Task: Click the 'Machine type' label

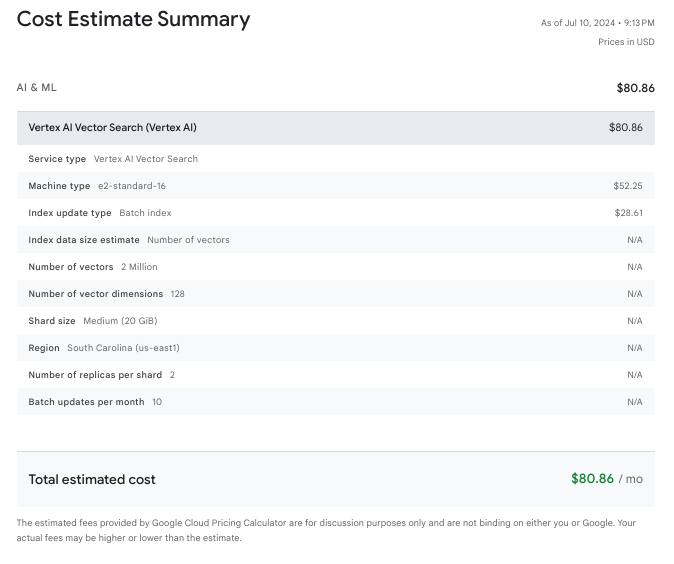Action: click(x=59, y=186)
